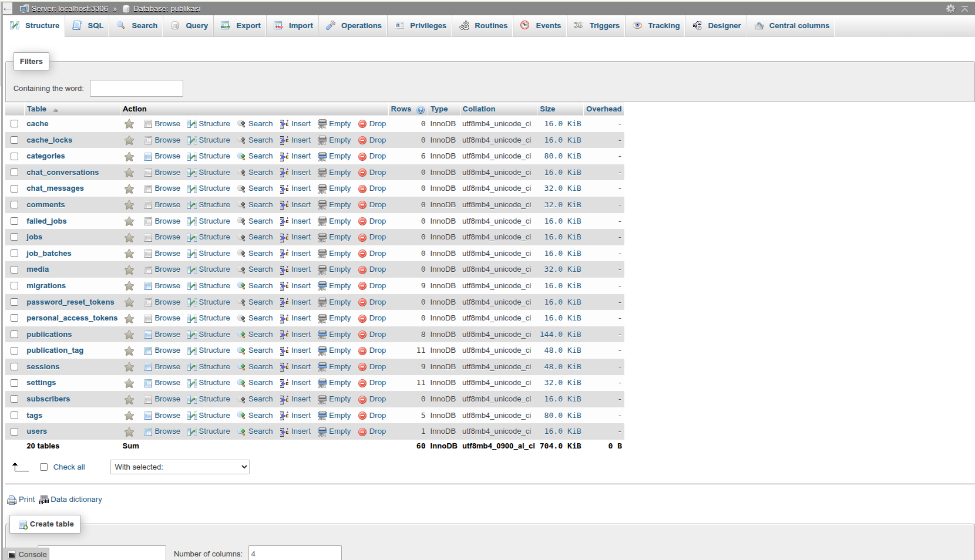Click favorite star for publications table

[129, 335]
